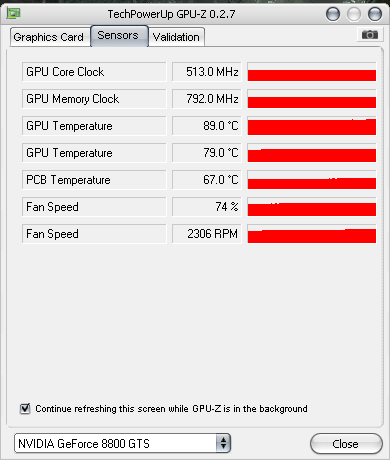
Task: Click the leftmost round title bar button
Action: [333, 14]
